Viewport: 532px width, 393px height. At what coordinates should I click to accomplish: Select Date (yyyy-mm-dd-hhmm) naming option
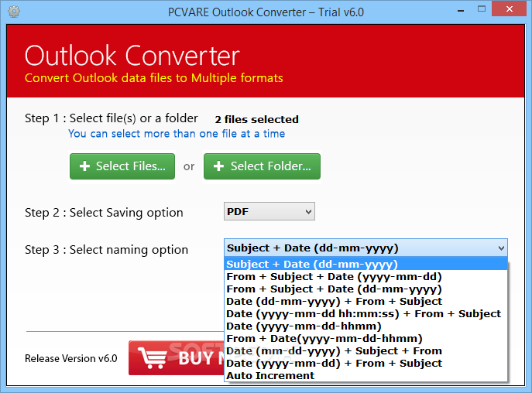click(366, 326)
